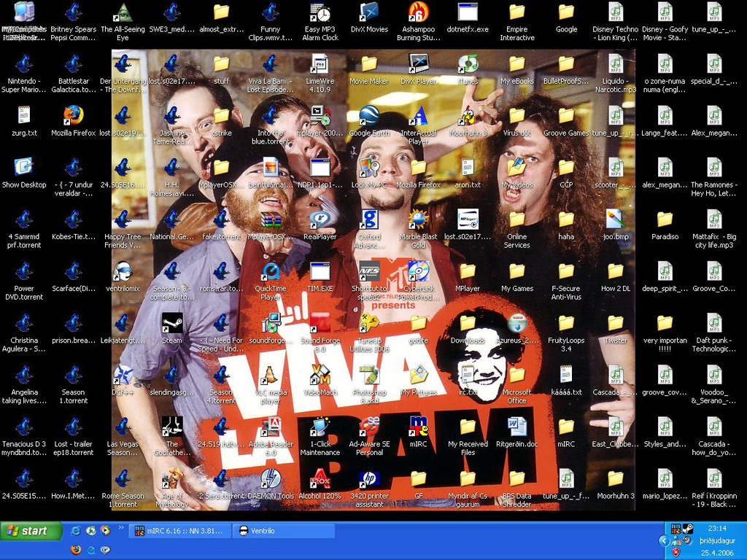The height and width of the screenshot is (560, 747).
Task: Launch DAEMON Tools
Action: (x=271, y=485)
